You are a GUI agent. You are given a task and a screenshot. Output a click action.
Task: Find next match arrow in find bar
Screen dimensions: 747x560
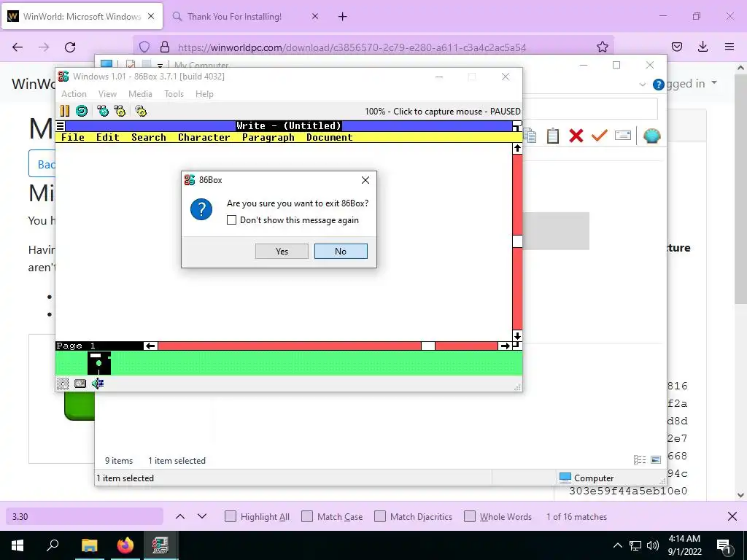pos(202,517)
